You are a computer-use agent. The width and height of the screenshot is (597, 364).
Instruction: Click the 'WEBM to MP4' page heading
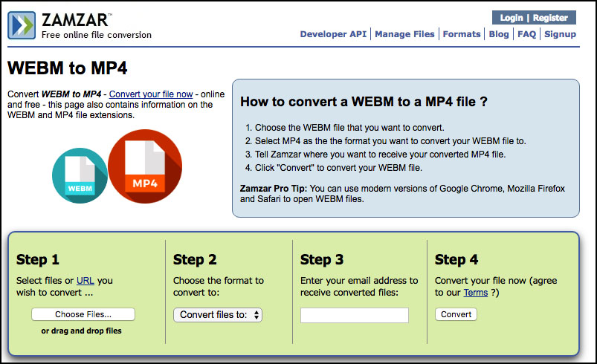(x=68, y=68)
